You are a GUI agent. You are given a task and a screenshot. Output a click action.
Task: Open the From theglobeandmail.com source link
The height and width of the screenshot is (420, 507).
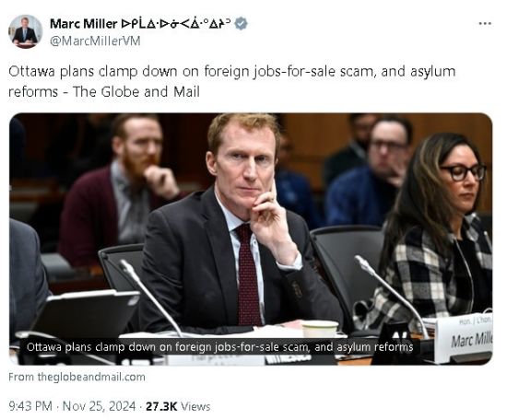77,377
